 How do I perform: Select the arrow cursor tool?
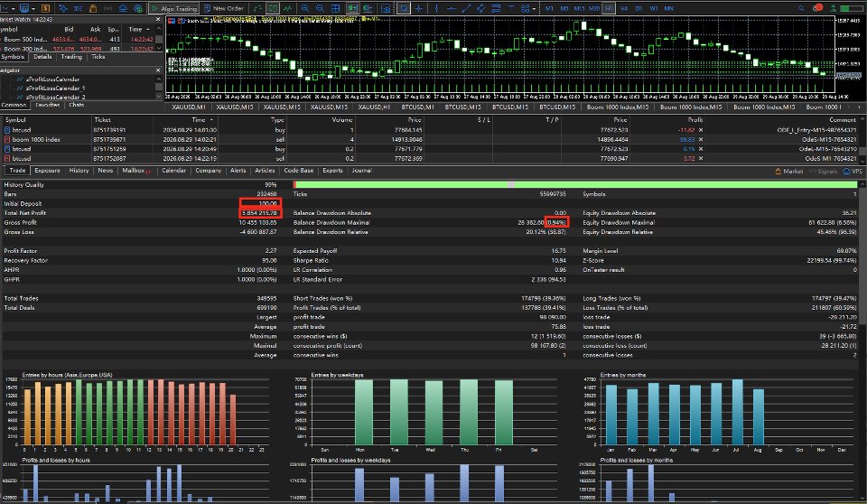point(405,8)
